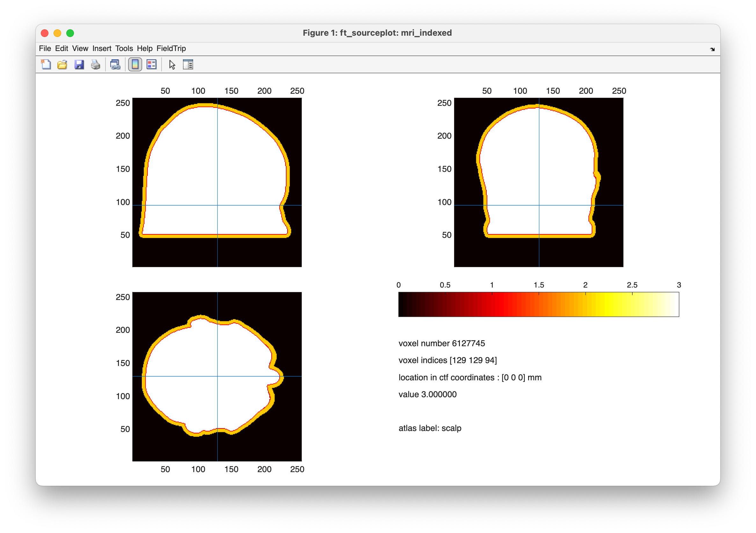Open the FieldTrip menu
The width and height of the screenshot is (756, 533).
pos(171,48)
